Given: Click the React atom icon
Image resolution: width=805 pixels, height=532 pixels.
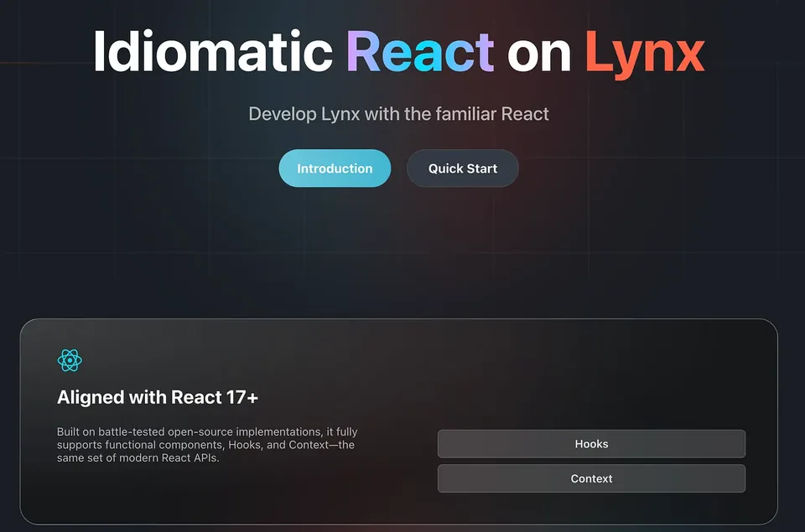Looking at the screenshot, I should pos(70,360).
